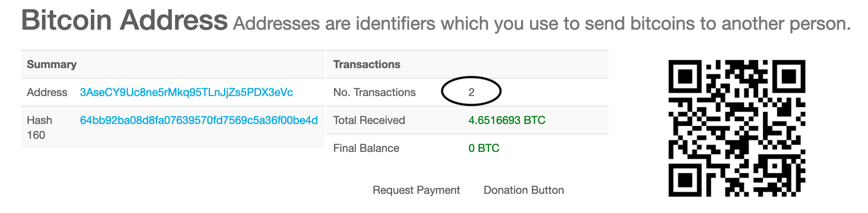Click the subtitle about sending bitcoins
The height and width of the screenshot is (213, 868).
click(x=542, y=24)
